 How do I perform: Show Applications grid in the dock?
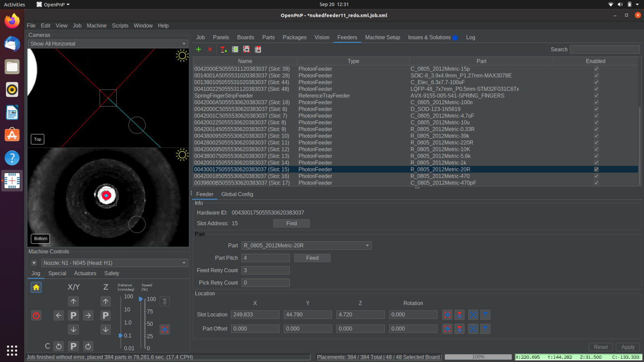pyautogui.click(x=12, y=350)
